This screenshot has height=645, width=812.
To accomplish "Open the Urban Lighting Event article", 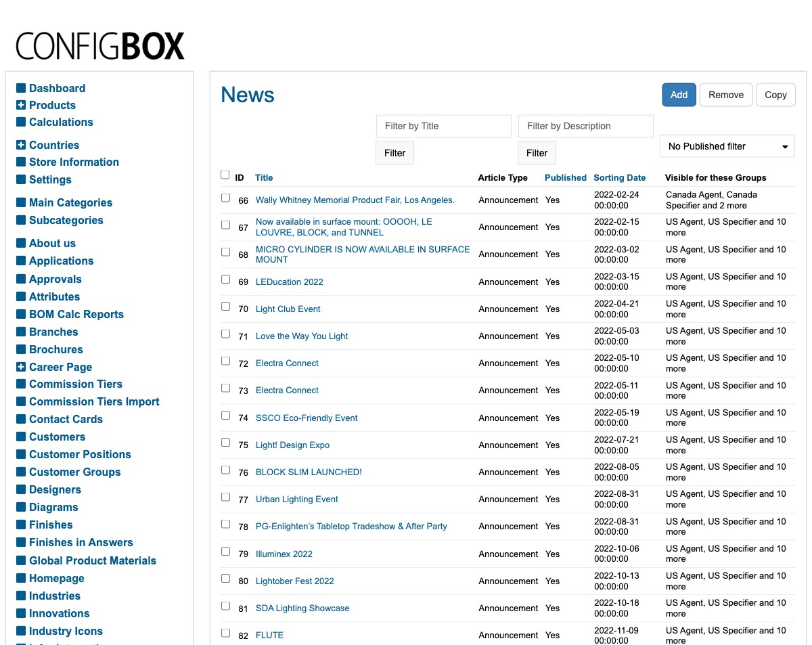I will 297,499.
